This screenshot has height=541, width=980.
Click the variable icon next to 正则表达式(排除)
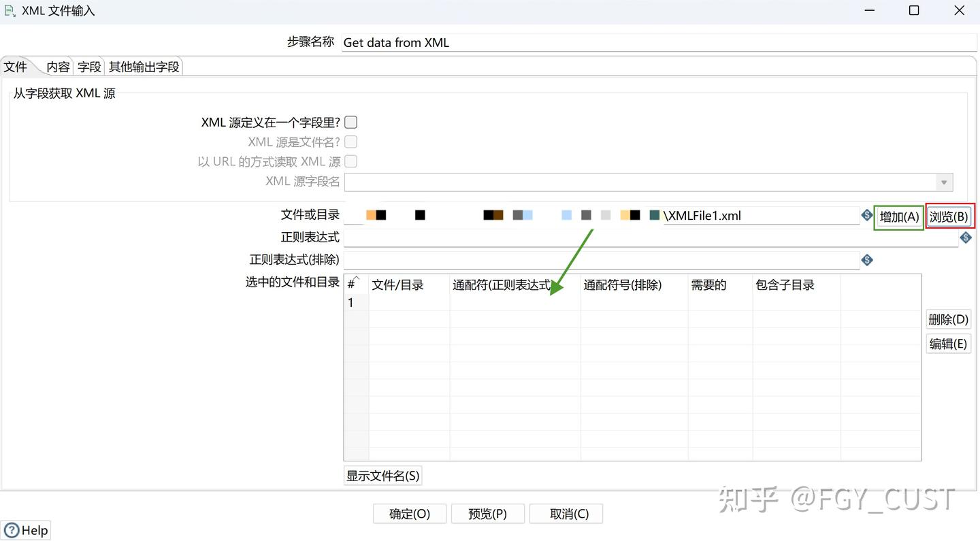[x=866, y=260]
